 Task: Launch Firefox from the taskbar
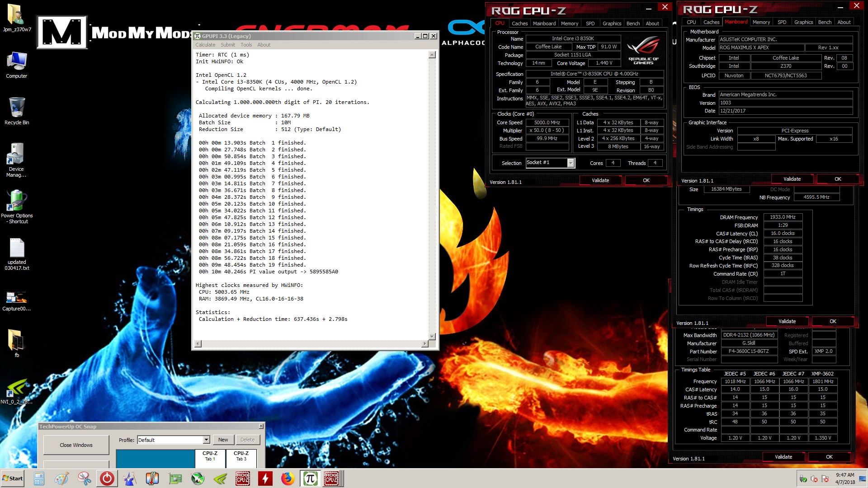pos(288,479)
